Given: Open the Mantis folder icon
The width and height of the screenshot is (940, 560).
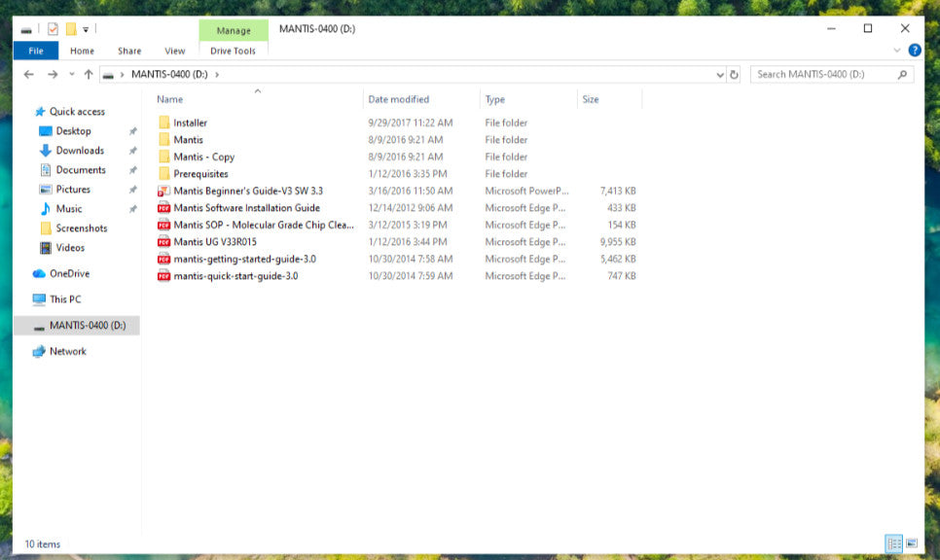Looking at the screenshot, I should tap(164, 140).
